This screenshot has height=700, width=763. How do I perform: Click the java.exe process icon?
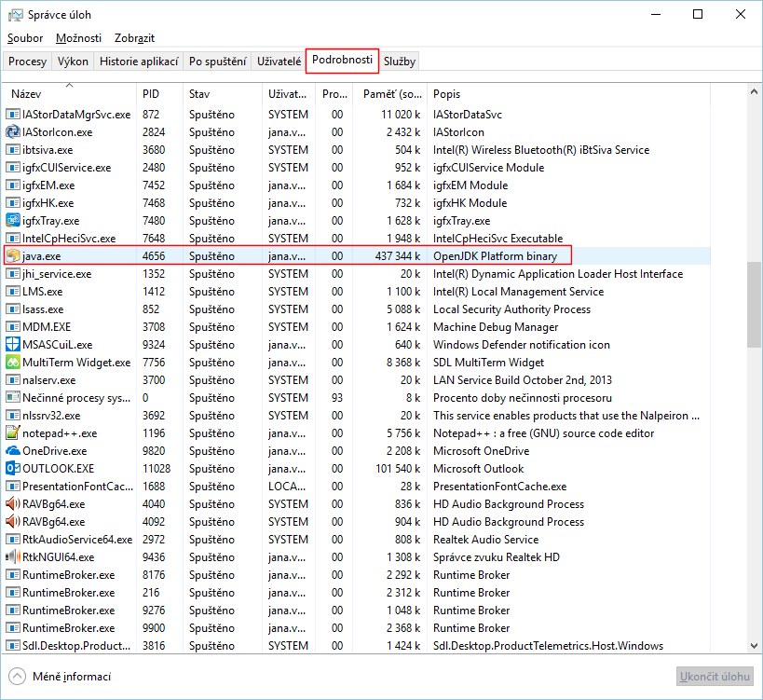[13, 256]
